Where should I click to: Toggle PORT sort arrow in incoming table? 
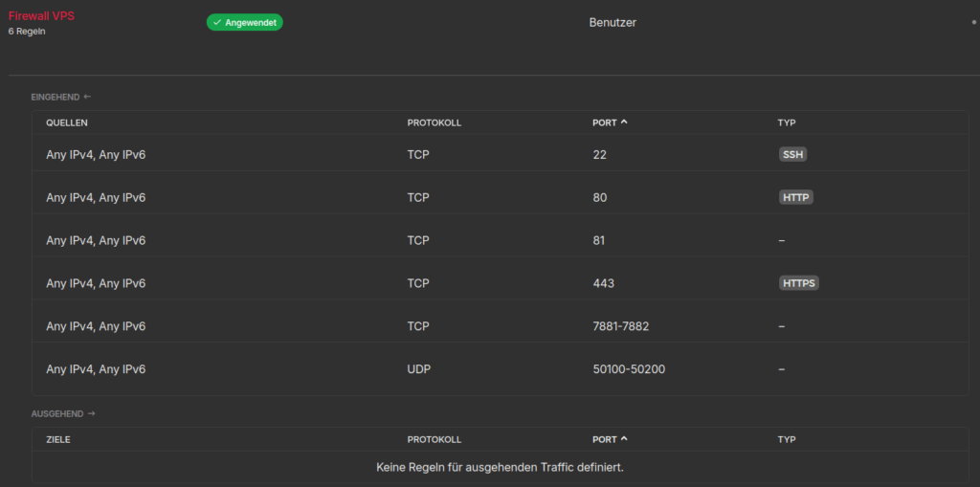(x=624, y=122)
